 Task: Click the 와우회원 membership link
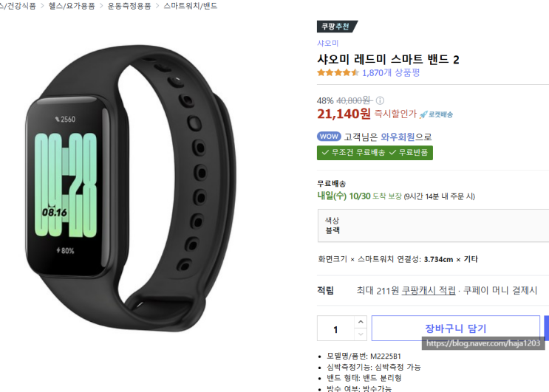point(398,137)
